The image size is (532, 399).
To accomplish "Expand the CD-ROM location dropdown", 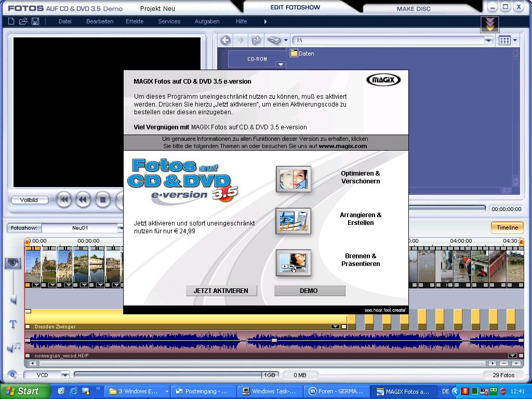I will pos(281,64).
